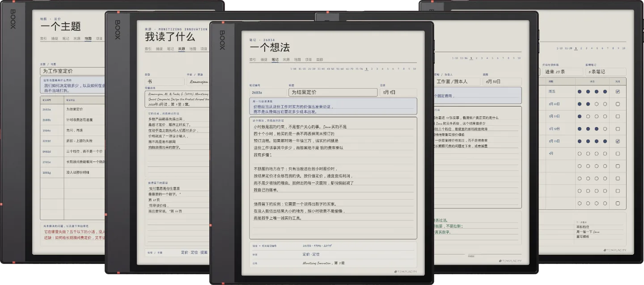Image resolution: width=644 pixels, height=285 pixels.
Task: Click the Templacity logo on the 一个想法 page
Action: (x=405, y=271)
